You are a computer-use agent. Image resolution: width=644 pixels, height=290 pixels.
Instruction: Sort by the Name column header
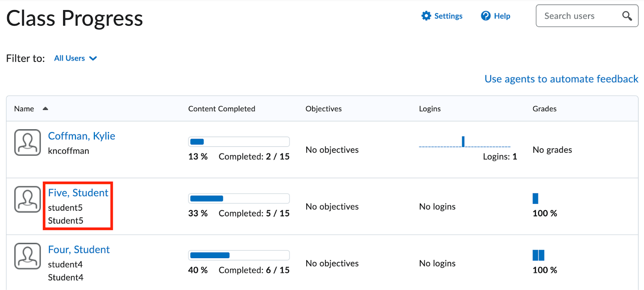pyautogui.click(x=24, y=109)
